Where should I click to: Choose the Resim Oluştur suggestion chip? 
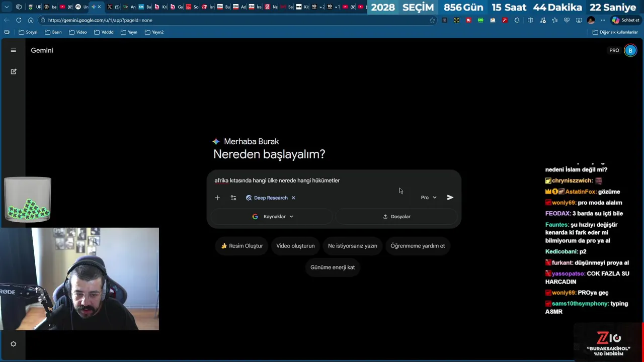click(x=242, y=246)
